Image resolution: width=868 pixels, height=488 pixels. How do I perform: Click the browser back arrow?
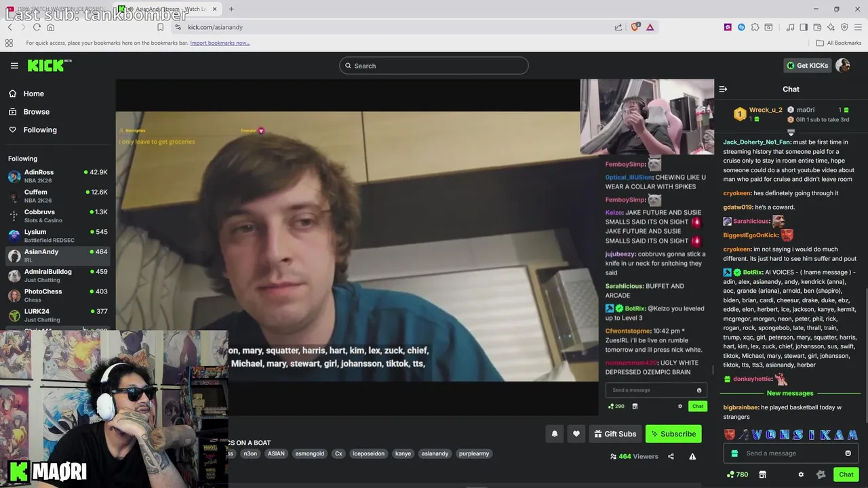tap(9, 27)
